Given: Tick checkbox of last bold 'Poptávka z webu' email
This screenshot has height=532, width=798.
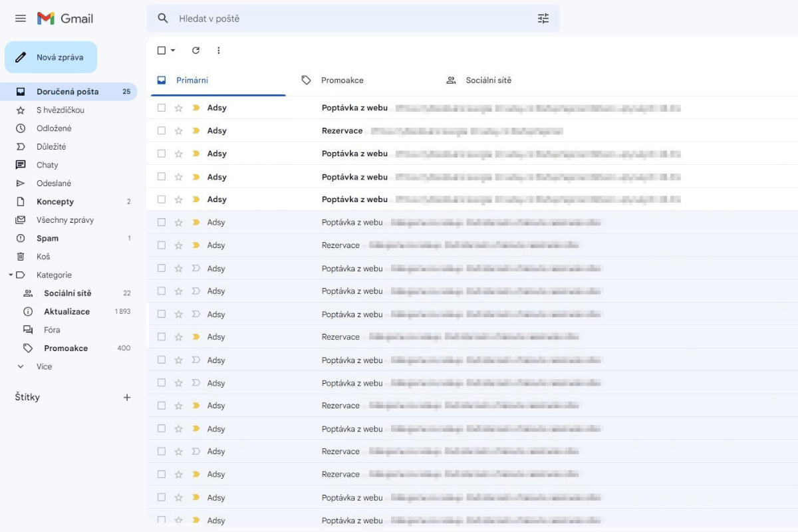Looking at the screenshot, I should 162,199.
